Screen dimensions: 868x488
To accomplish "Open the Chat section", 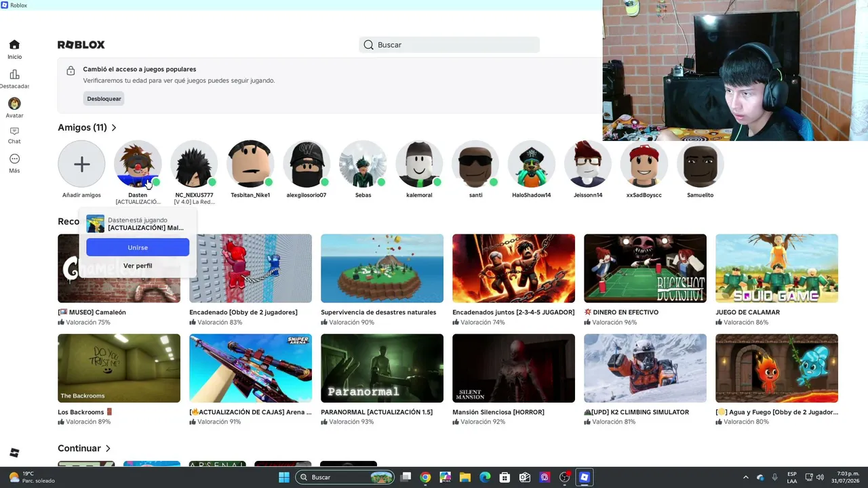I will [14, 136].
